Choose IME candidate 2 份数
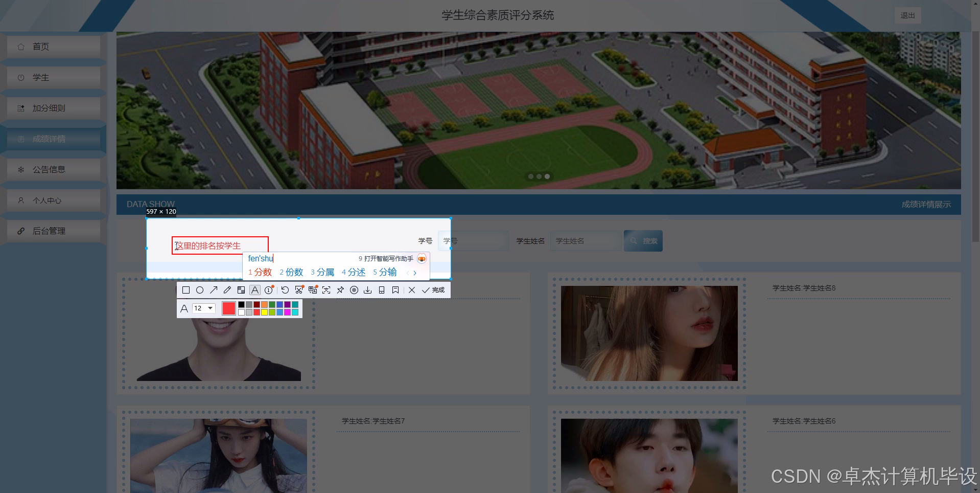 [x=291, y=273]
